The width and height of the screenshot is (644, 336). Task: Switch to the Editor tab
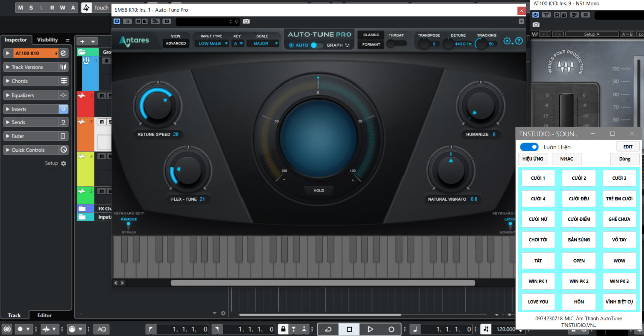44,315
